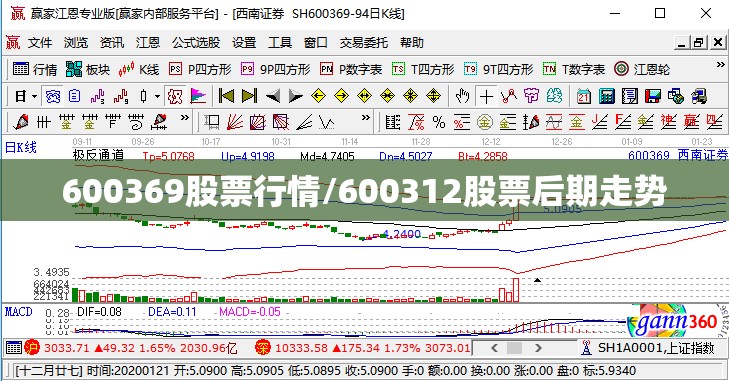Click the SH1A0001 上证指数 label
Image resolution: width=729 pixels, height=381 pixels.
pos(656,348)
